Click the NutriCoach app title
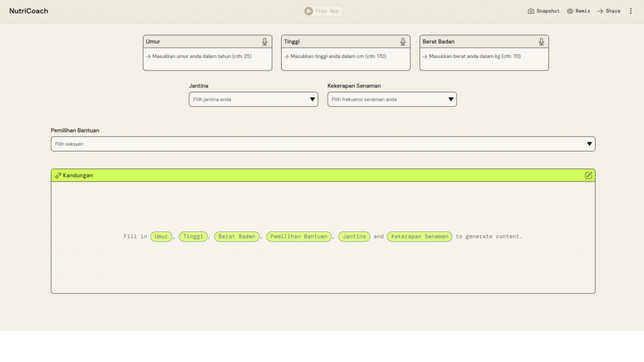This screenshot has height=362, width=644. [29, 11]
